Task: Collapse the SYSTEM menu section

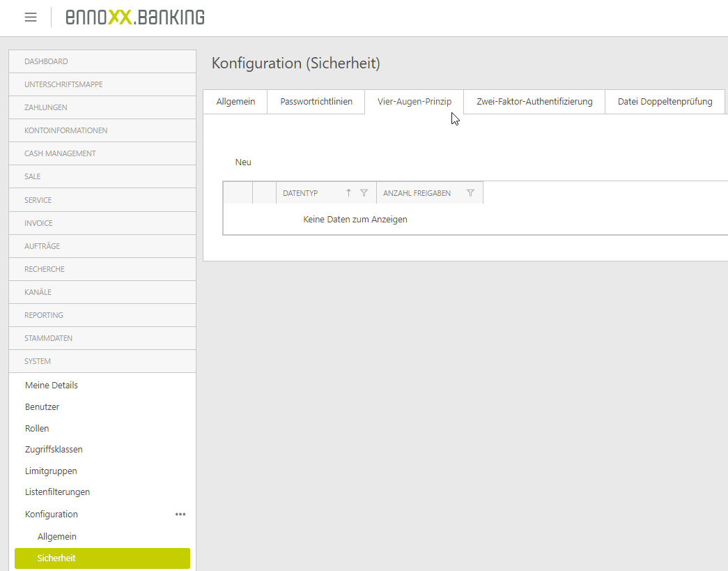Action: 102,361
